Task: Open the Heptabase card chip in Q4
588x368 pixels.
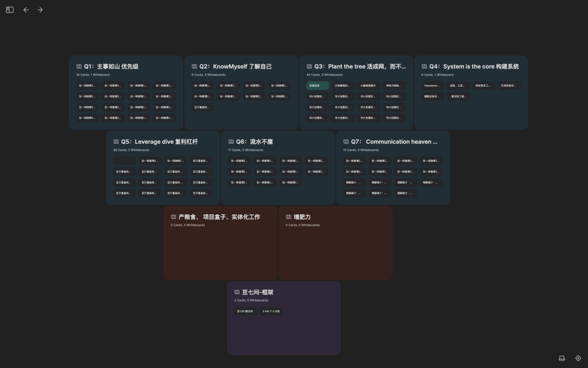Action: pos(432,86)
